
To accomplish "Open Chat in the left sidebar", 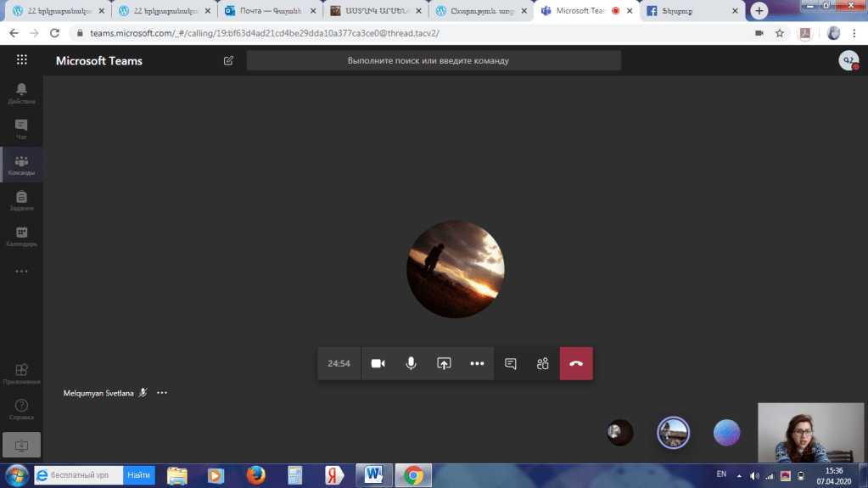I will point(21,129).
